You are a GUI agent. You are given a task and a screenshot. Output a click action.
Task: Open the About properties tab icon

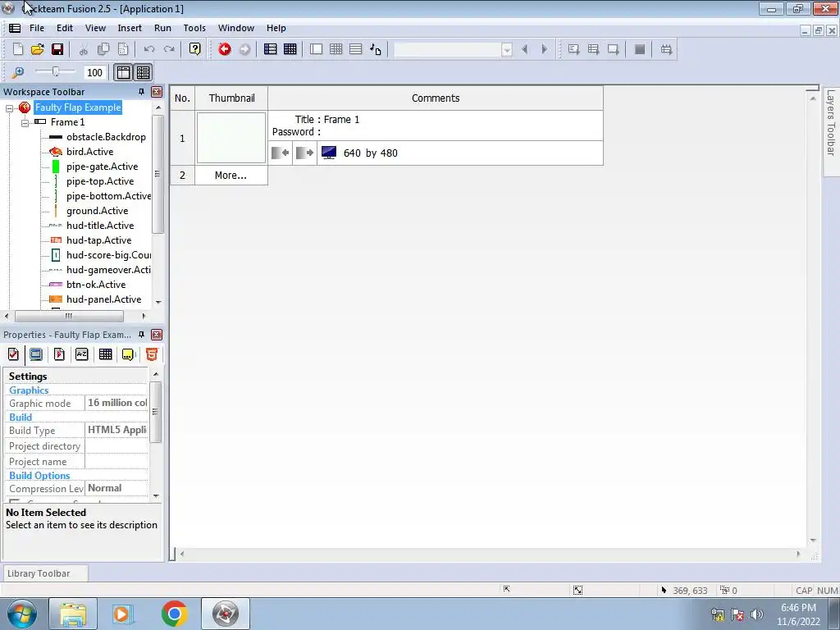pyautogui.click(x=128, y=354)
